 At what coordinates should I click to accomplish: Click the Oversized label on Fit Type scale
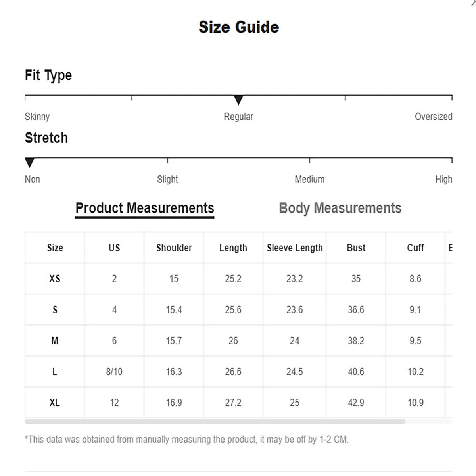tap(433, 117)
